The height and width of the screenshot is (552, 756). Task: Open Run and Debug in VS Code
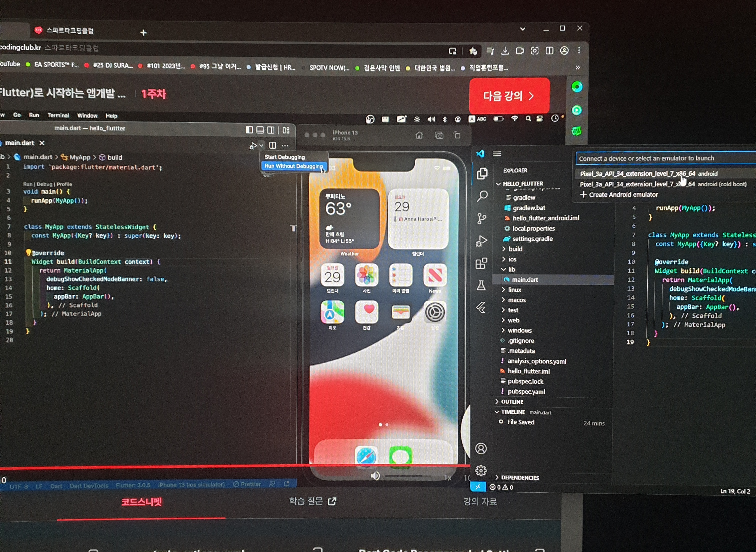click(x=481, y=241)
